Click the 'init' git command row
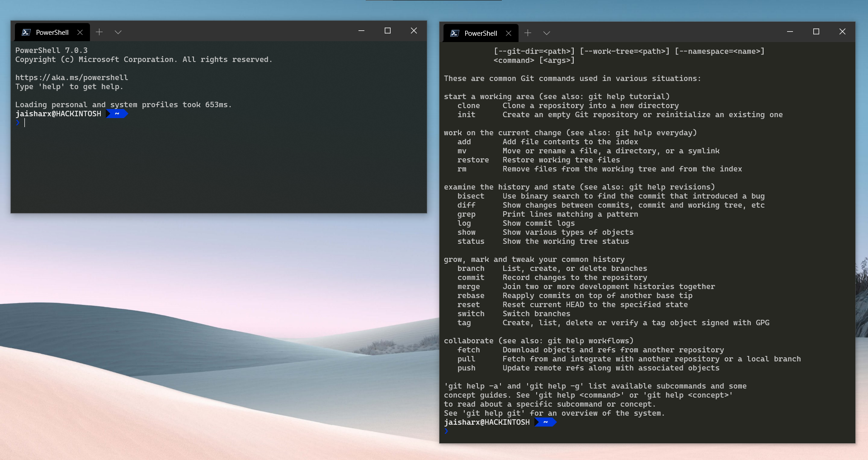The height and width of the screenshot is (460, 868). (x=620, y=115)
